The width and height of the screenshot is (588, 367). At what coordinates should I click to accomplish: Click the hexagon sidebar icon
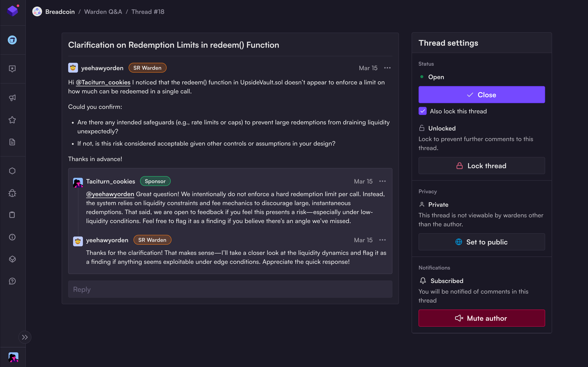click(x=12, y=171)
